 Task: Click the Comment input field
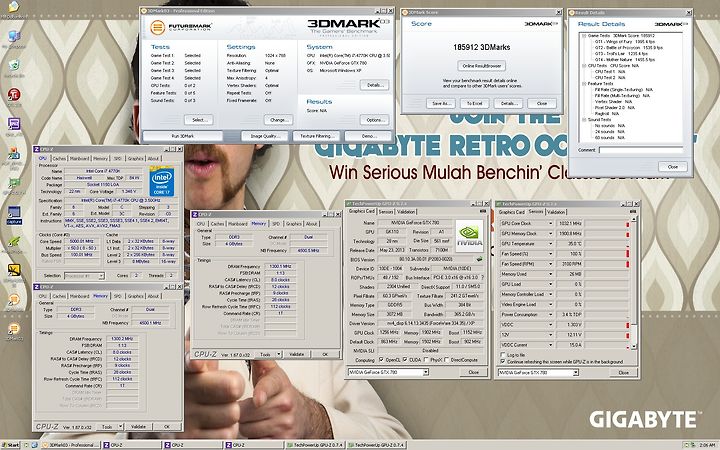641,150
